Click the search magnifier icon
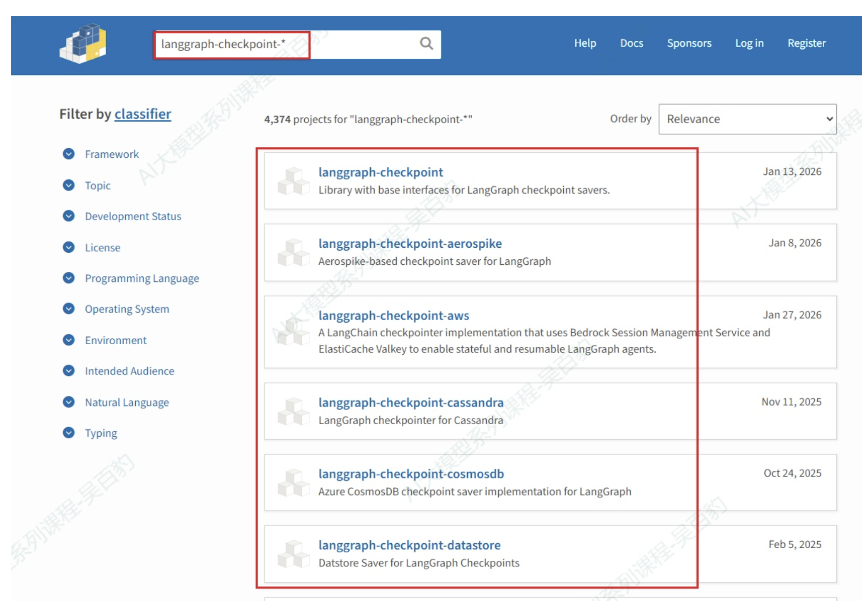This screenshot has width=868, height=601. (x=426, y=44)
